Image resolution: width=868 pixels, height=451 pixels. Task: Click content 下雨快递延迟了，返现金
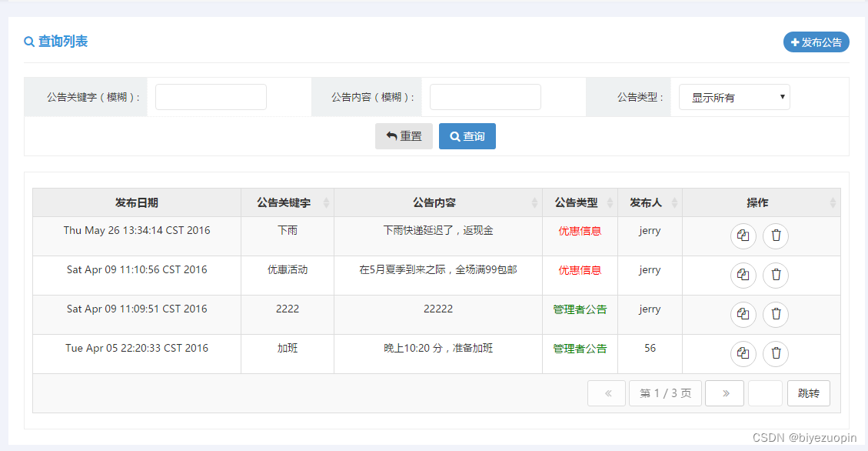click(x=438, y=230)
